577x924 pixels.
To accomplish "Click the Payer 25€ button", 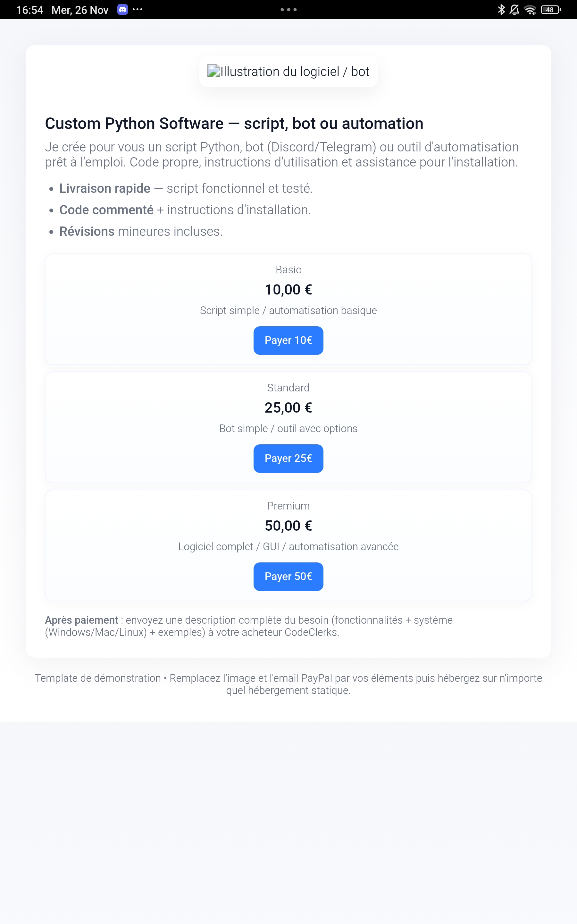I will click(x=288, y=458).
